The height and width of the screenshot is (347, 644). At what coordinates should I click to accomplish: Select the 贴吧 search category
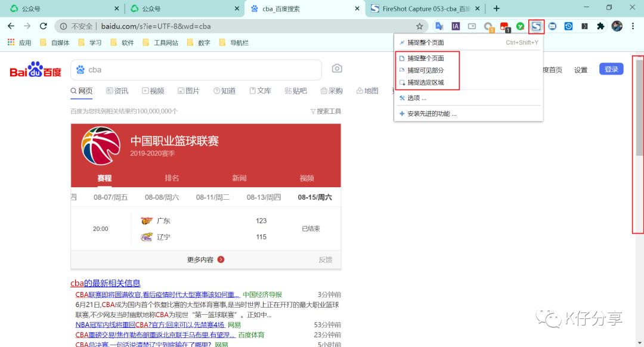click(296, 91)
